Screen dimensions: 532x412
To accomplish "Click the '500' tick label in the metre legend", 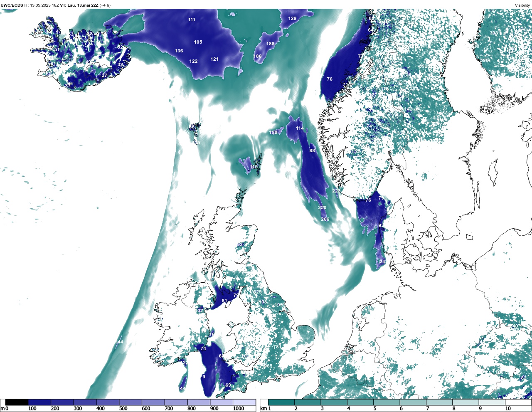I will pyautogui.click(x=123, y=409).
